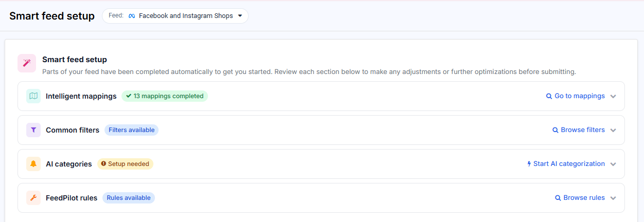Screen dimensions: 644x222
Task: Click the checkmark icon in mappings completed badge
Action: [129, 96]
